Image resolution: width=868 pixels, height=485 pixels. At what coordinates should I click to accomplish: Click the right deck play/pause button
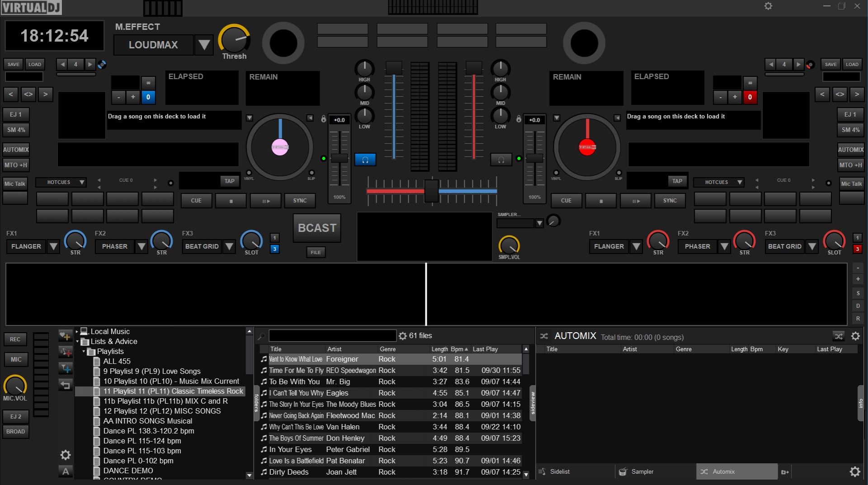636,201
